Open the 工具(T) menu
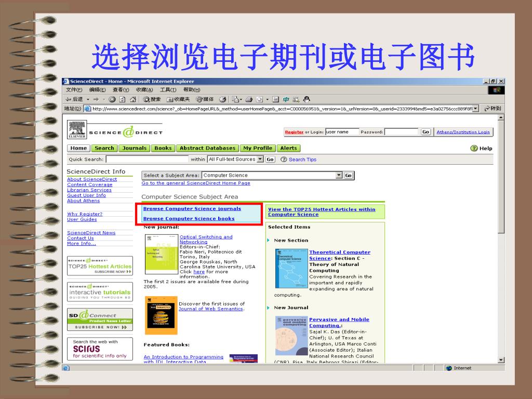 coord(168,90)
